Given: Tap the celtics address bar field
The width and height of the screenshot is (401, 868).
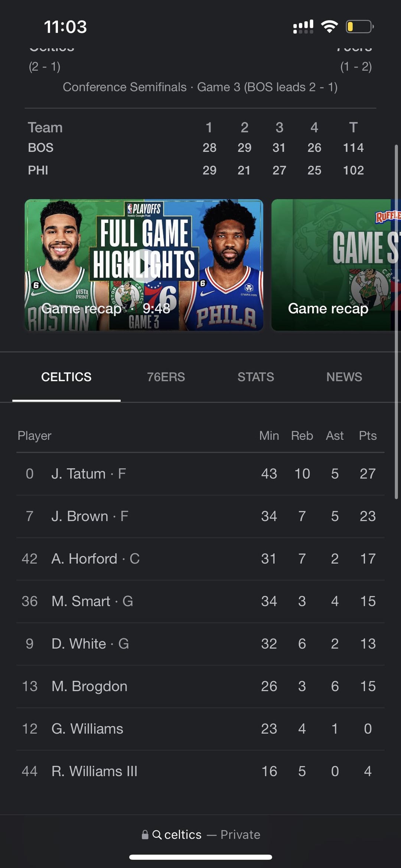Looking at the screenshot, I should tap(200, 835).
